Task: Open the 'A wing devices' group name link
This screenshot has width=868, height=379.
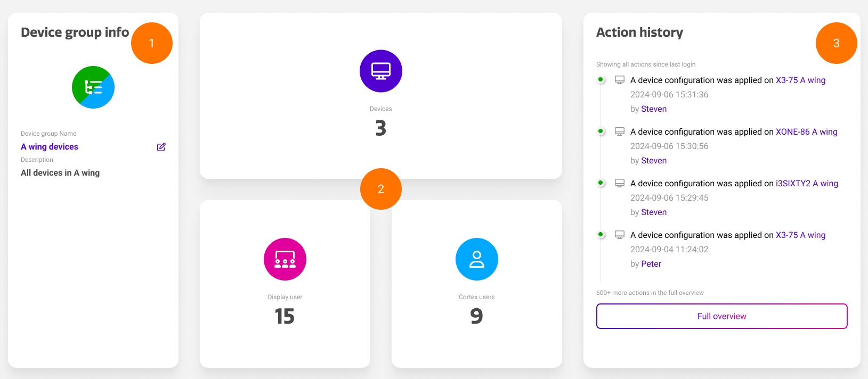Action: [50, 147]
